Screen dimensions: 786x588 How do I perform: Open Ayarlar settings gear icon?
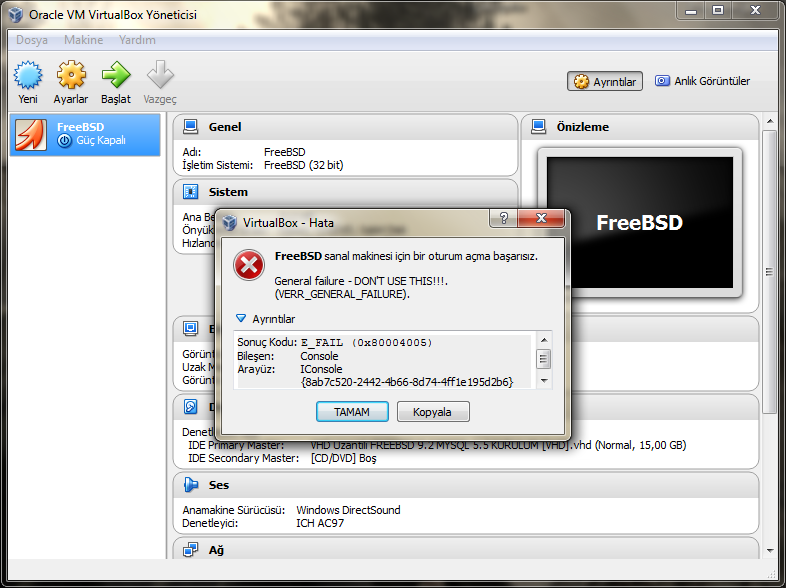[71, 75]
